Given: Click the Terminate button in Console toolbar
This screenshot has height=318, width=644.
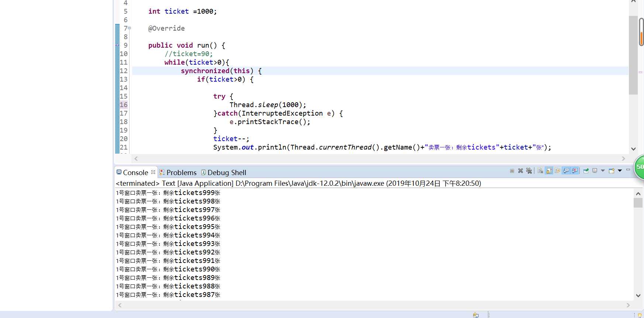Looking at the screenshot, I should [512, 171].
